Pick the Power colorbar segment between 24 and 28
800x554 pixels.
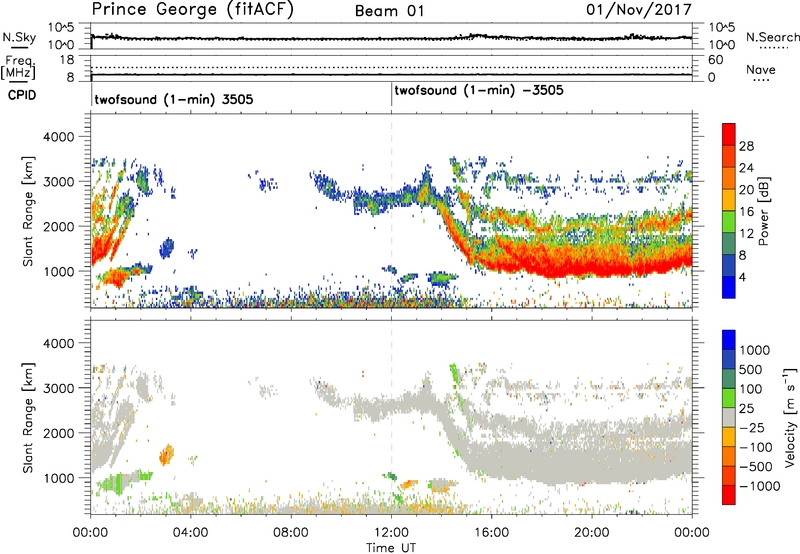click(x=729, y=156)
